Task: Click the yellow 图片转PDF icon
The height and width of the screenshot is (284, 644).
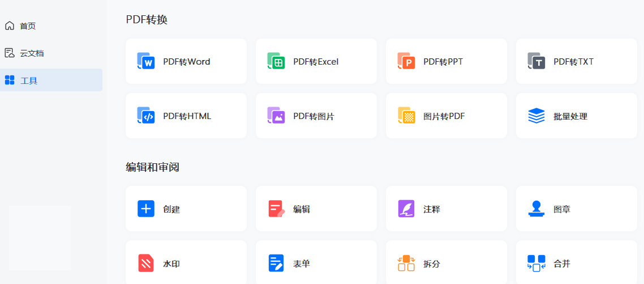Action: coord(406,116)
